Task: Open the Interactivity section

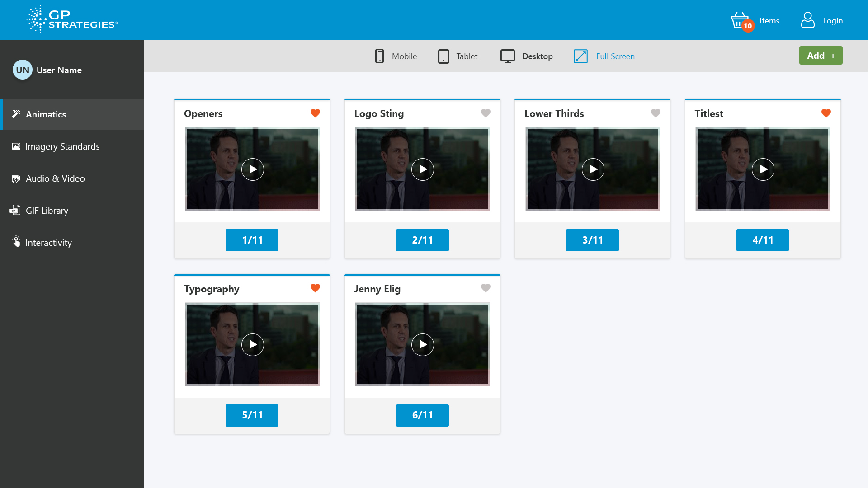Action: pos(48,243)
